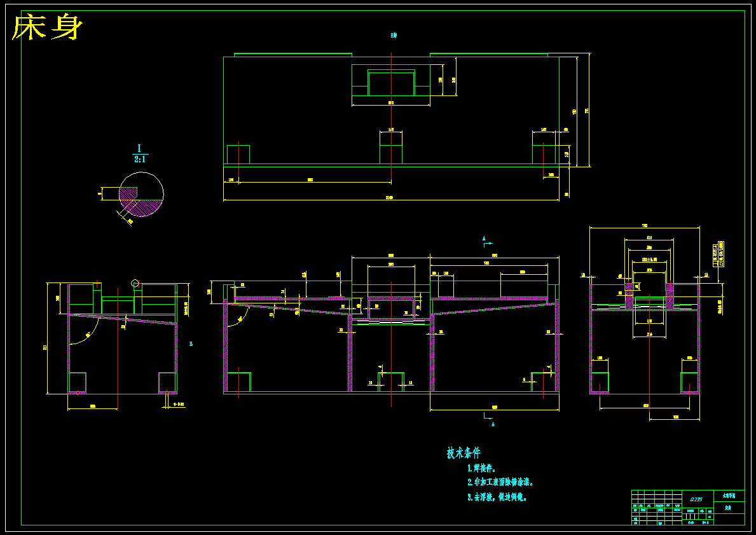Select the detail view label "I"

[x=139, y=148]
